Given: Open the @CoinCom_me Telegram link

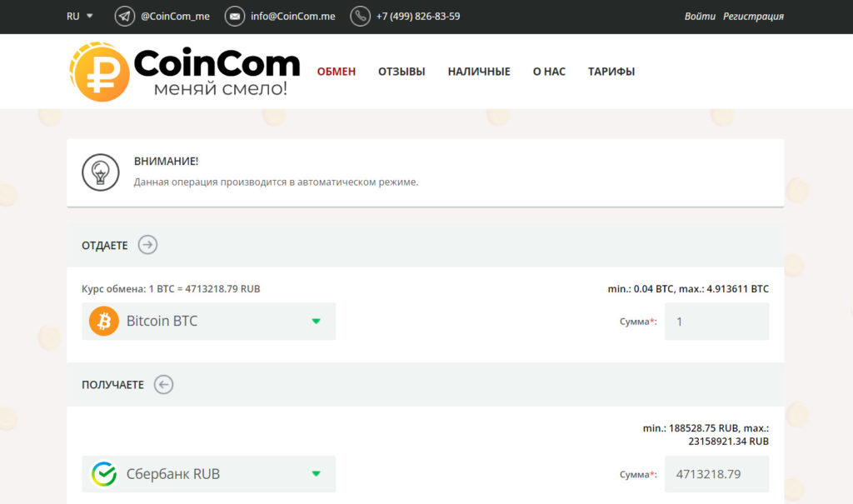Looking at the screenshot, I should pyautogui.click(x=175, y=17).
